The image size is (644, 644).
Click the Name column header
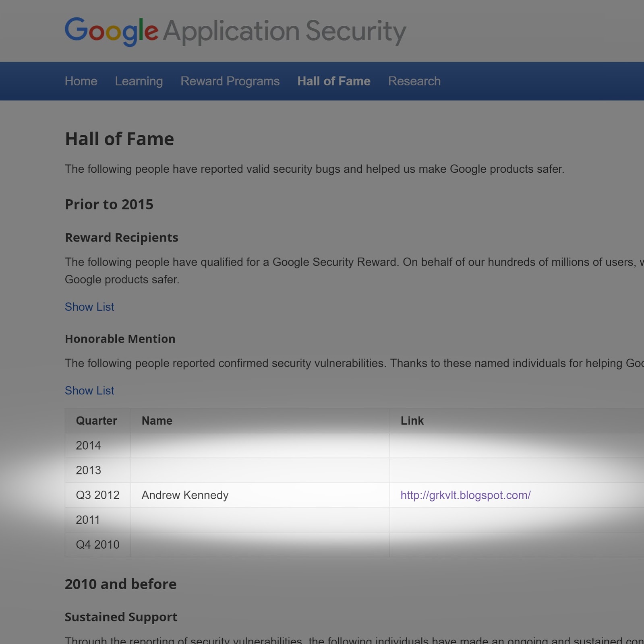click(x=260, y=421)
